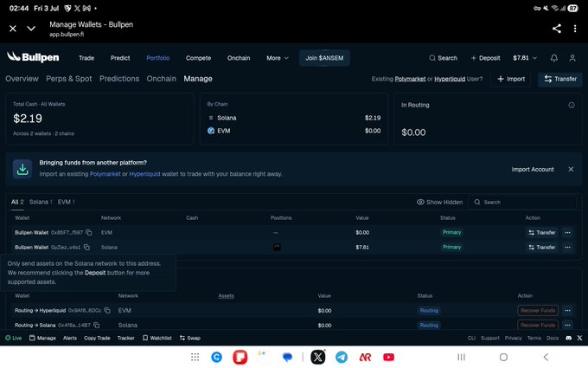
Task: Open the Hyperliquid link in header
Action: point(450,79)
